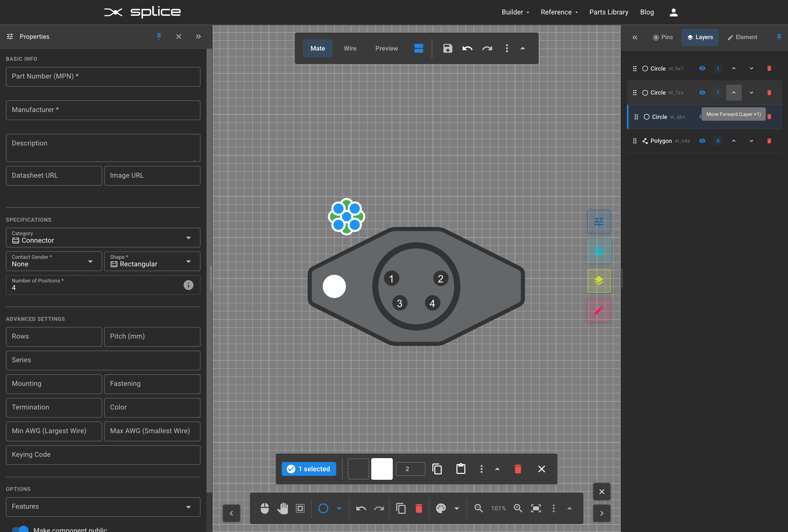788x532 pixels.
Task: Delete the Polygon layer with trash icon
Action: click(769, 141)
